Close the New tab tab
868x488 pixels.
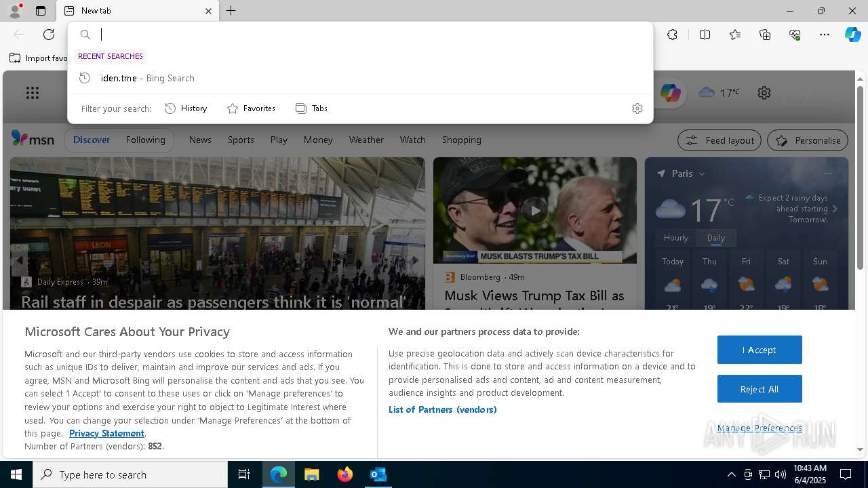click(208, 11)
